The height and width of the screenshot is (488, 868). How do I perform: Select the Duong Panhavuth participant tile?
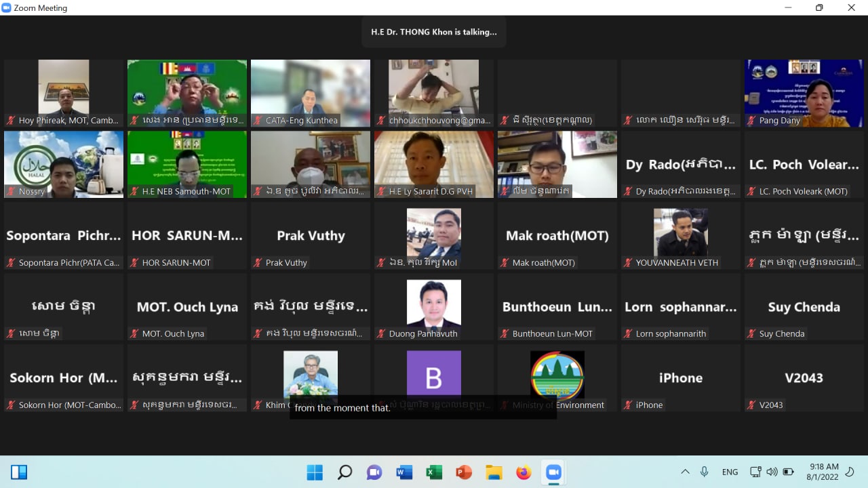[x=434, y=306]
